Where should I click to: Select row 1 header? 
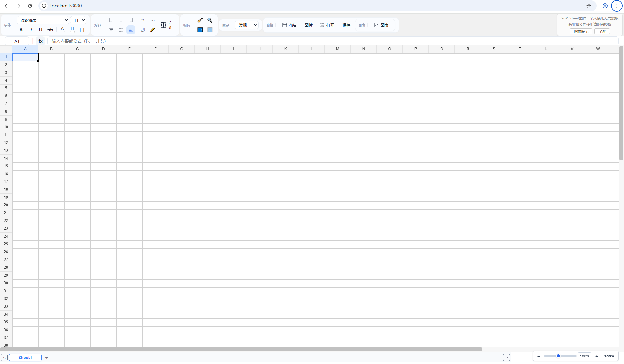point(6,57)
